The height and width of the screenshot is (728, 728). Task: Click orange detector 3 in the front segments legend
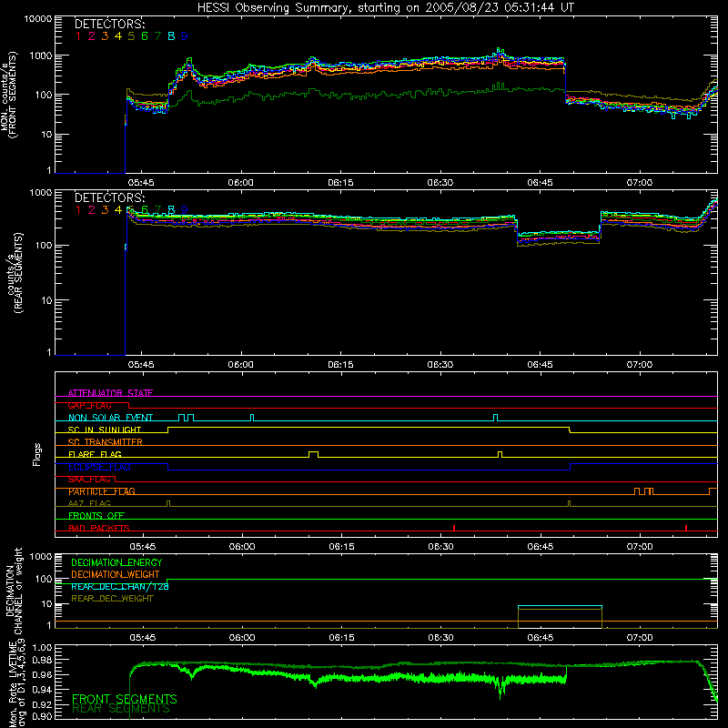click(x=105, y=36)
